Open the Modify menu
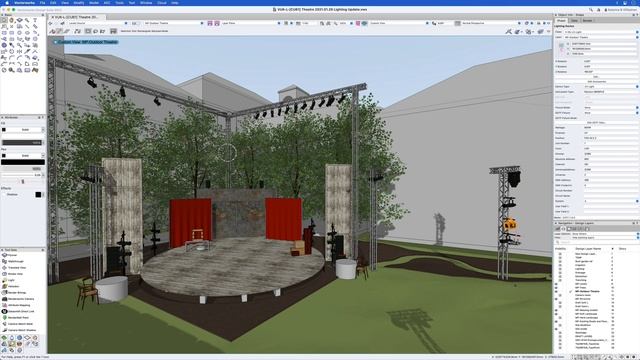 pyautogui.click(x=78, y=2)
